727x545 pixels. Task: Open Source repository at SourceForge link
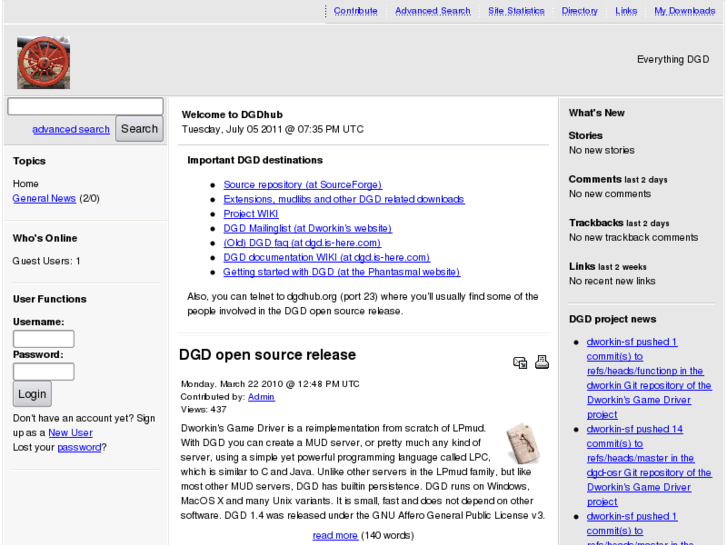[302, 185]
